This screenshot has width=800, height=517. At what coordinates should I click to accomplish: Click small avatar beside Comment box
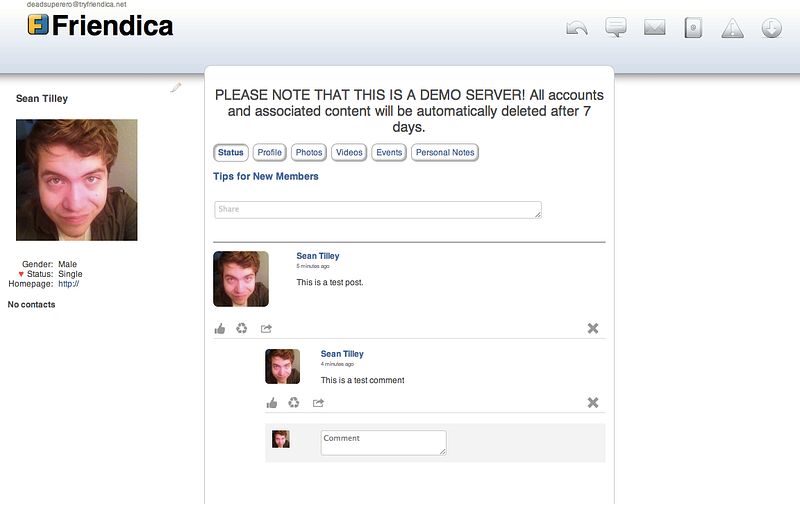point(281,439)
